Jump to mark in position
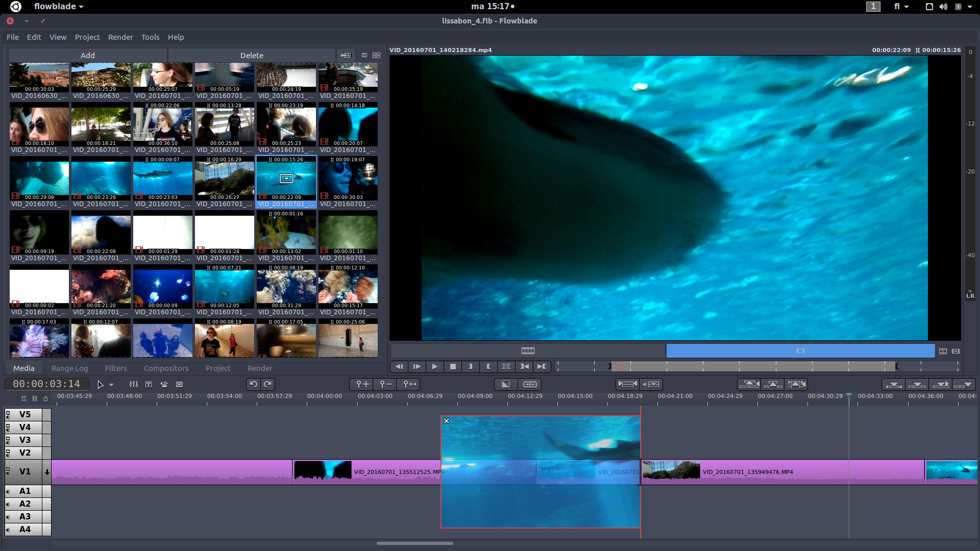This screenshot has width=980, height=551. click(x=524, y=366)
